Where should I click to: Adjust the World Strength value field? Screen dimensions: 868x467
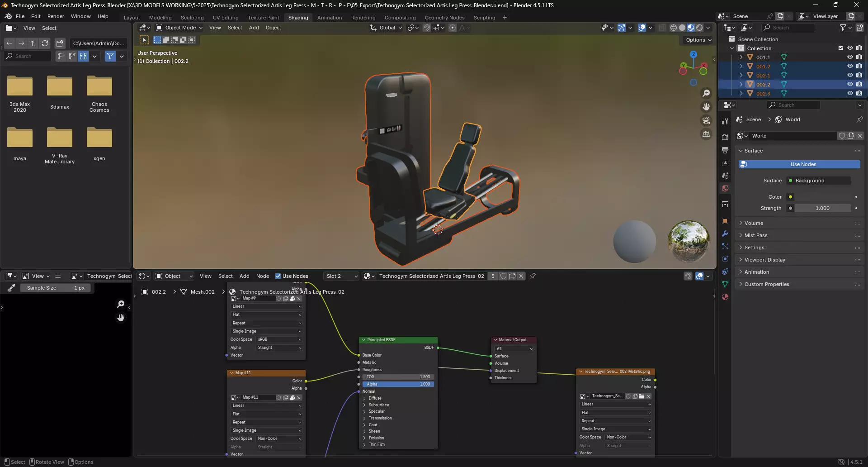pyautogui.click(x=822, y=208)
